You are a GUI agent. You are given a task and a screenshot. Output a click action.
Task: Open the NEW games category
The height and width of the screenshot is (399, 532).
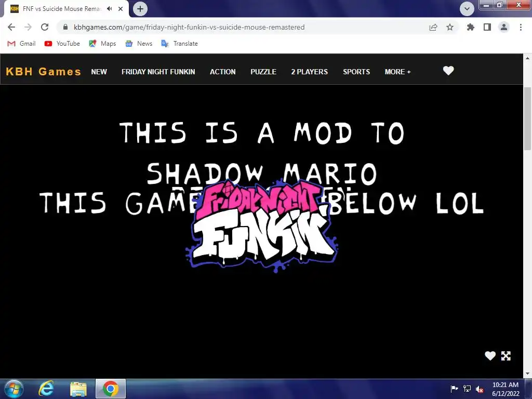(99, 72)
